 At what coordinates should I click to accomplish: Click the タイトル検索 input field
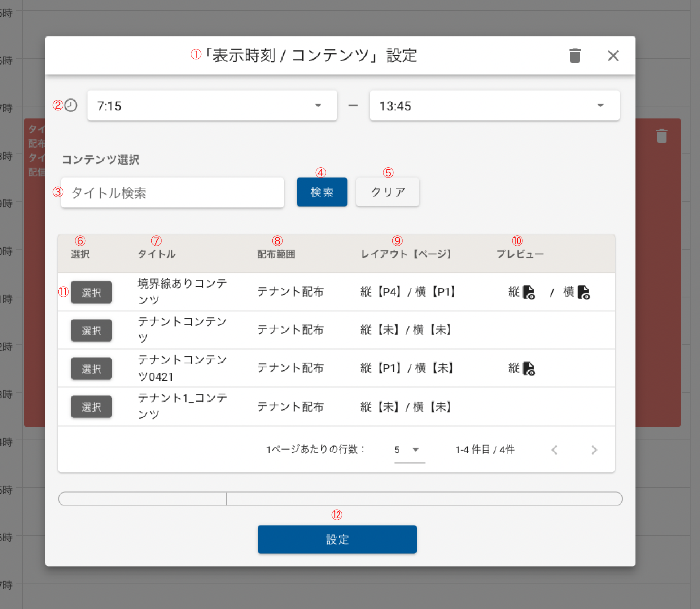pyautogui.click(x=172, y=193)
